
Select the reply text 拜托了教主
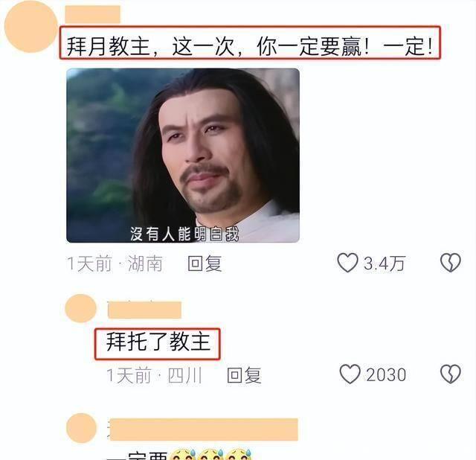click(x=158, y=342)
